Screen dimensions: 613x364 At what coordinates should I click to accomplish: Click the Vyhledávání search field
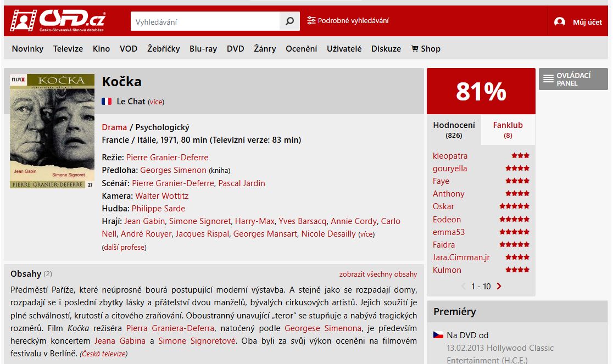click(x=205, y=21)
